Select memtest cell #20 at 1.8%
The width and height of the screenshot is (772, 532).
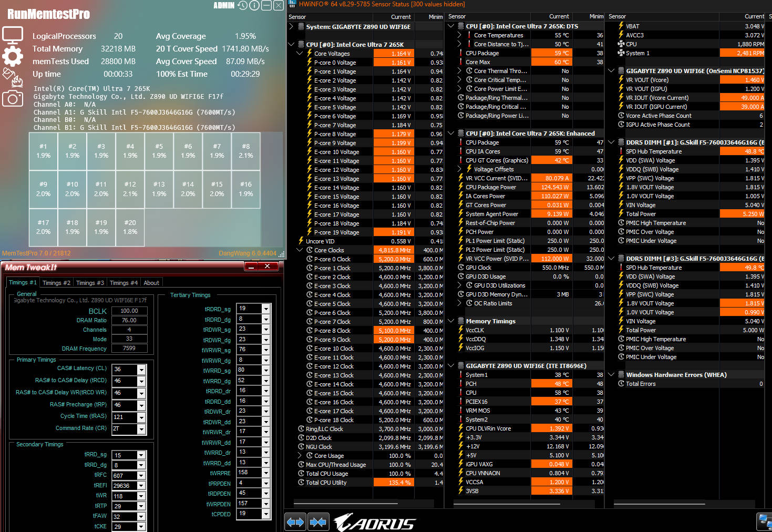[x=130, y=227]
